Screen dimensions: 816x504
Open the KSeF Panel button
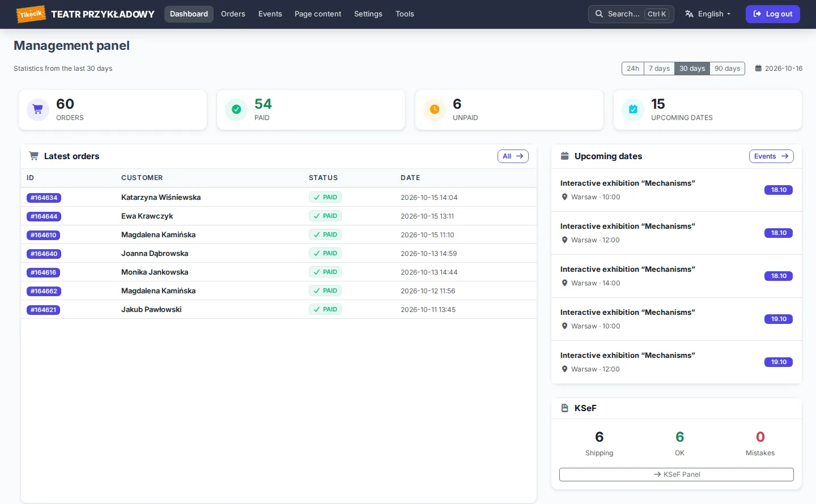[x=677, y=475]
